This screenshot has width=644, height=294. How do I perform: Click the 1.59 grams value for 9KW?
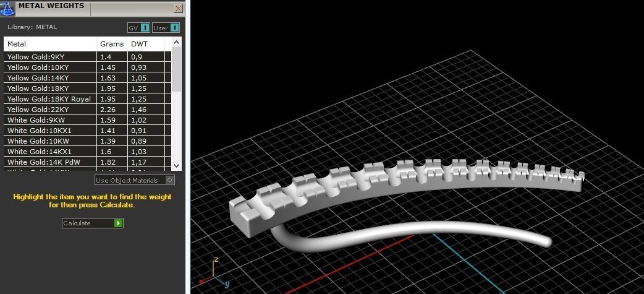108,120
